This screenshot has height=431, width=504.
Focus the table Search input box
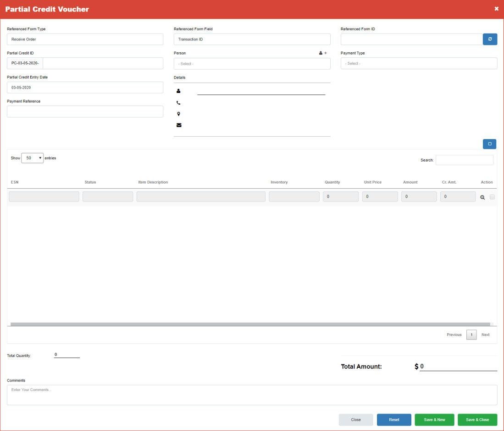(x=464, y=160)
